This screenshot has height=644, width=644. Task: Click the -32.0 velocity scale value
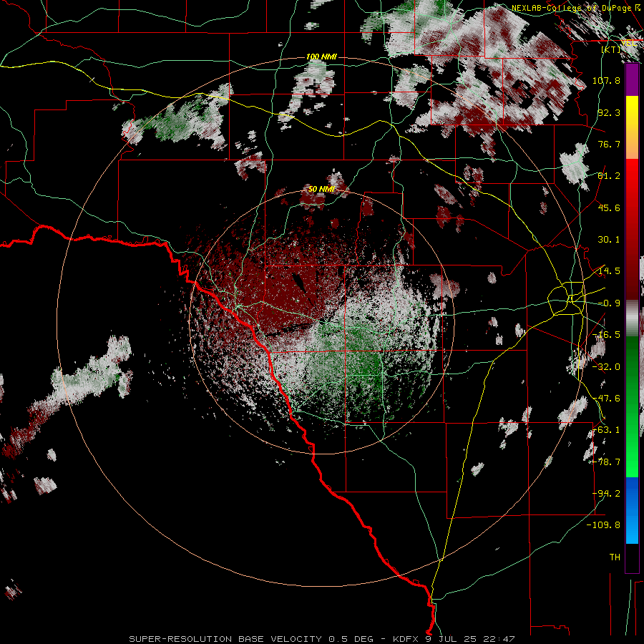606,367
